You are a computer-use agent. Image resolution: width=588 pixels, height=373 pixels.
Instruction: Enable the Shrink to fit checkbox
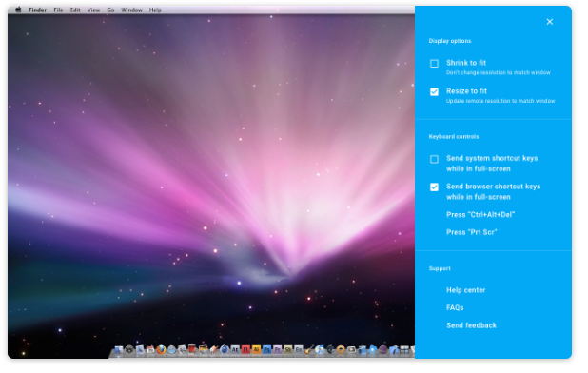point(434,64)
